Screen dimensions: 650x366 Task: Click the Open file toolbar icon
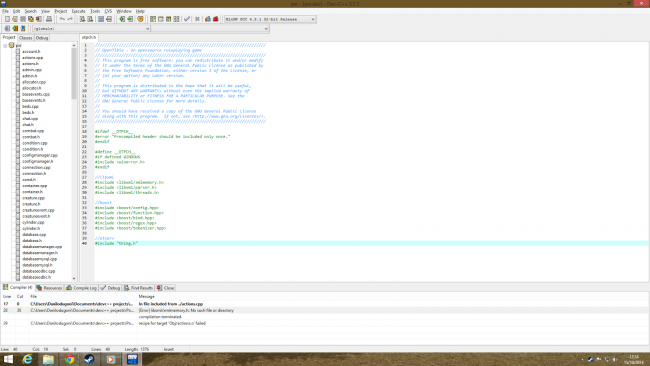click(15, 19)
